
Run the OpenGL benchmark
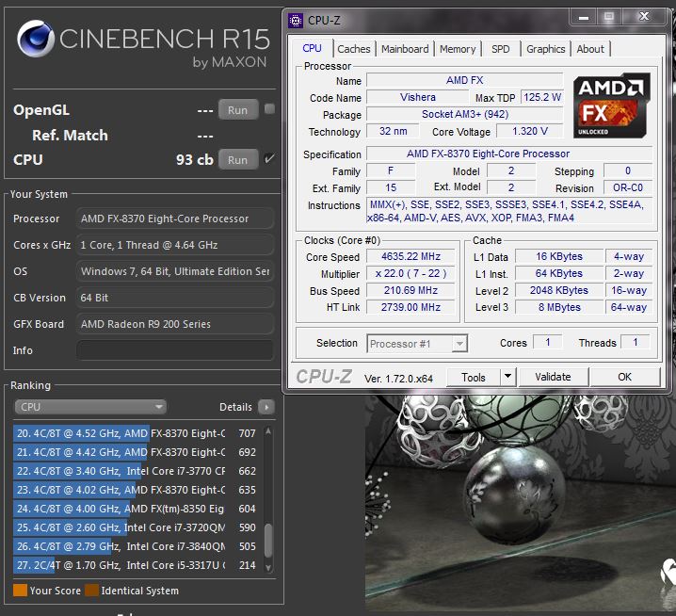pyautogui.click(x=238, y=110)
